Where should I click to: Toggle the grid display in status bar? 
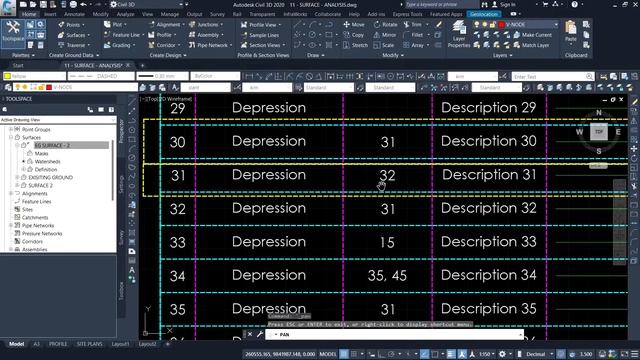coord(344,354)
